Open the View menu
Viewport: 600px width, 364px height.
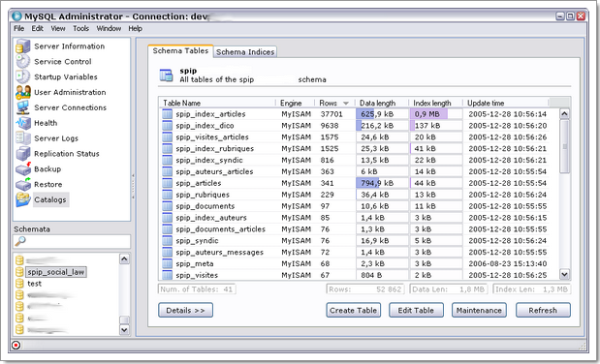[58, 28]
